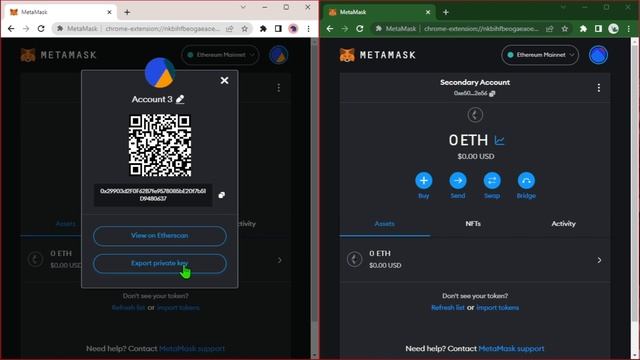Expand 0 ETH asset row chevron in right window
Screen dimensions: 640x360
pos(599,260)
